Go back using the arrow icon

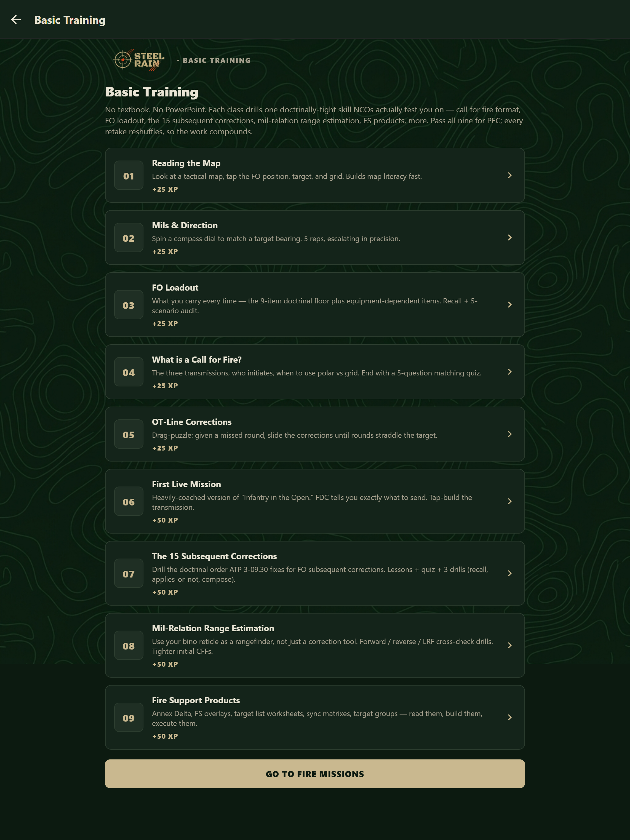[x=16, y=20]
